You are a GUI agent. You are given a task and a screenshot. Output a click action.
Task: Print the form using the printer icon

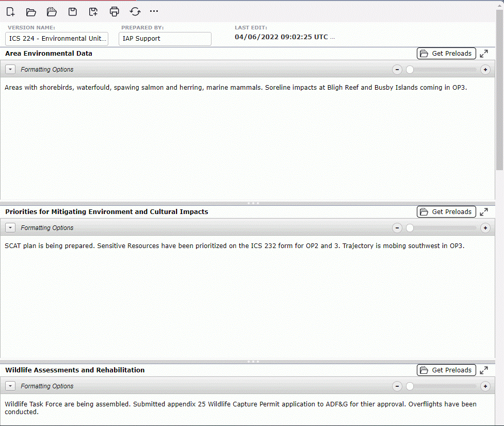(x=115, y=12)
